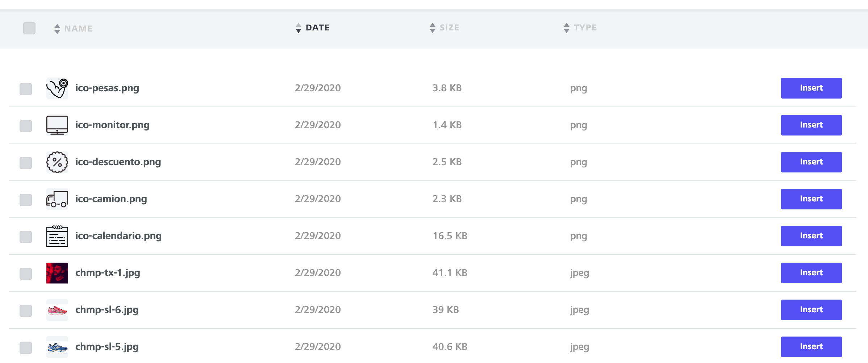Viewport: 868px width, 363px height.
Task: Select the chmp-sl-6.jpg row checkbox
Action: (26, 311)
